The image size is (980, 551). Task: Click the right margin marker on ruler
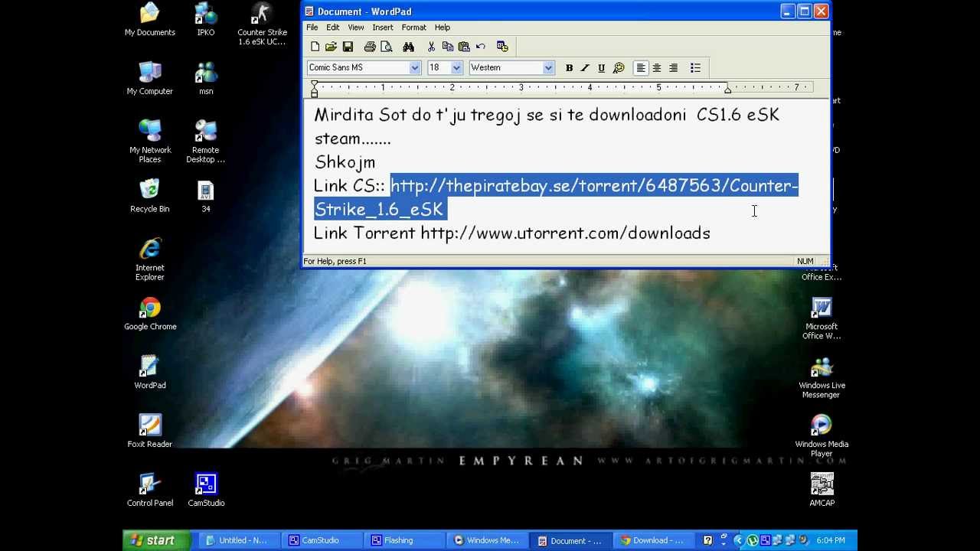[727, 89]
